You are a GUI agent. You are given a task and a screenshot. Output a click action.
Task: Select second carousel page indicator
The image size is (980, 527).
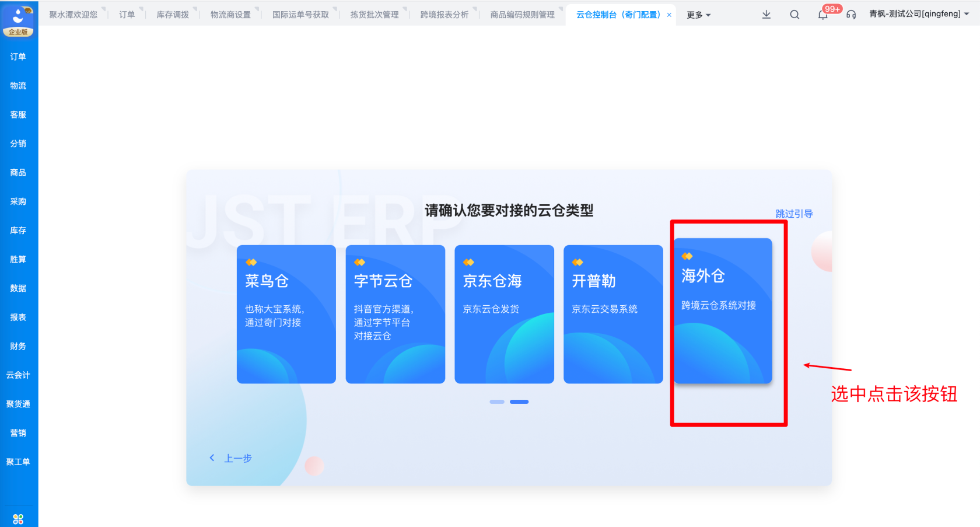pyautogui.click(x=519, y=402)
